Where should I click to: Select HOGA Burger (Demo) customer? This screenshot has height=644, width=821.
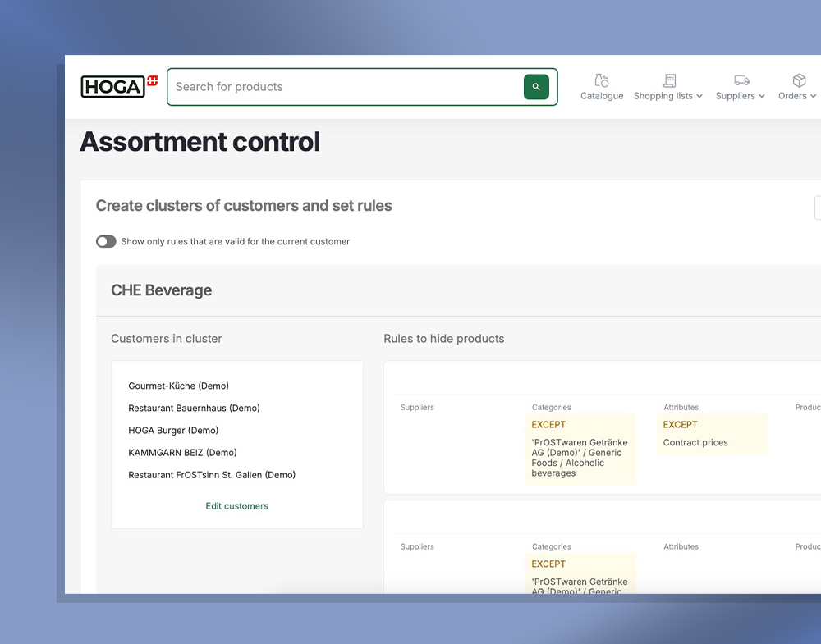pos(173,430)
